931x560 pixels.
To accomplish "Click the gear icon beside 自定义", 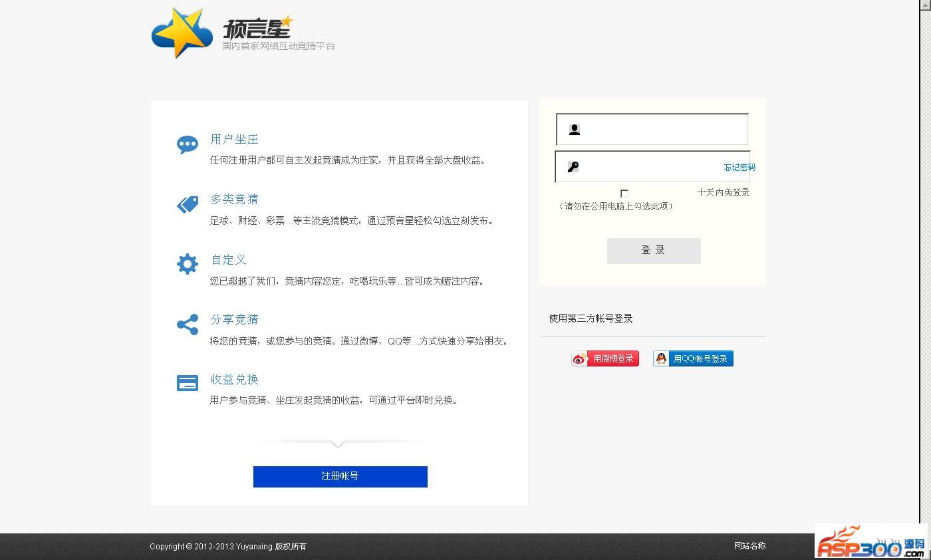I will [x=188, y=264].
